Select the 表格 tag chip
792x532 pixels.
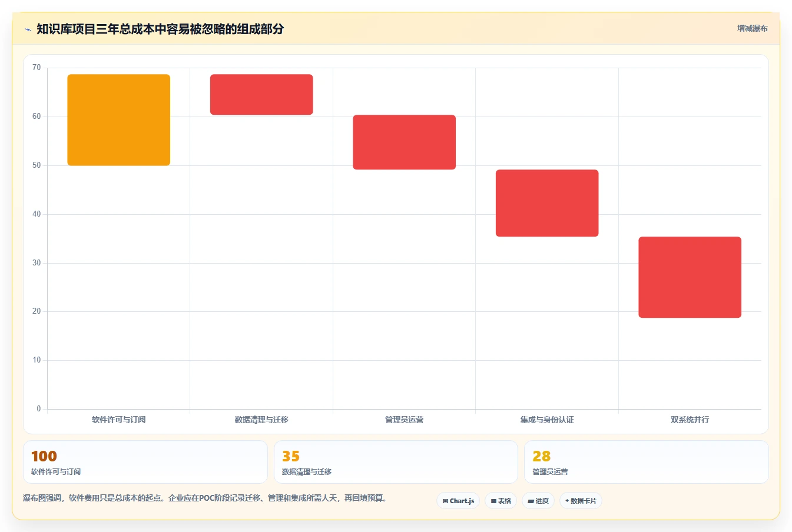(x=501, y=501)
